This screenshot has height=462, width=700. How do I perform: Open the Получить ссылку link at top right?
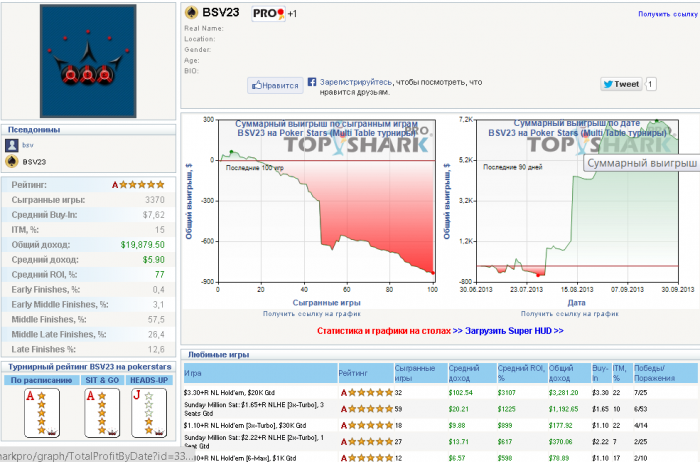click(x=667, y=14)
